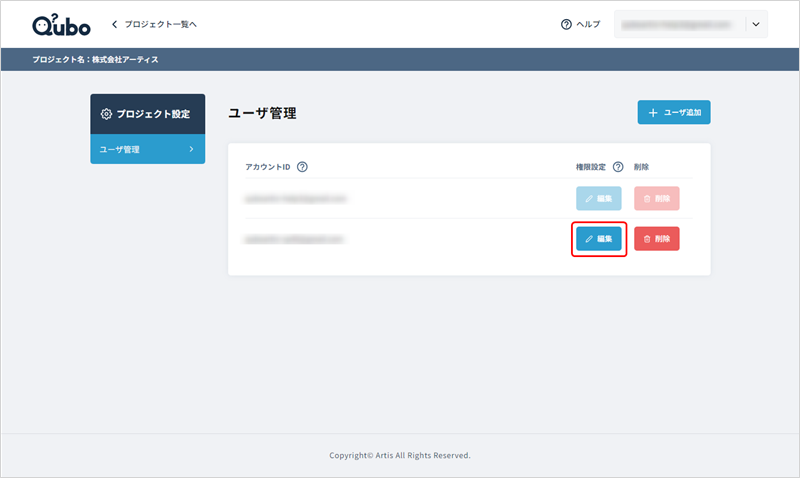Viewport: 800px width, 478px height.
Task: Open the プロジェクト一覧へ link text
Action: point(161,24)
